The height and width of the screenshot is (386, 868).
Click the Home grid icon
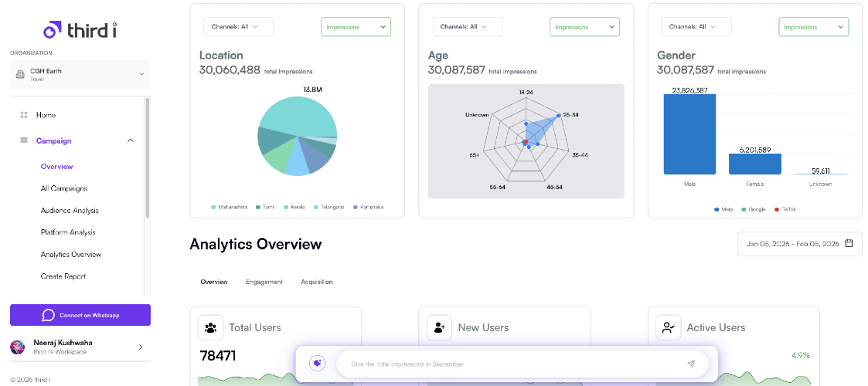24,115
